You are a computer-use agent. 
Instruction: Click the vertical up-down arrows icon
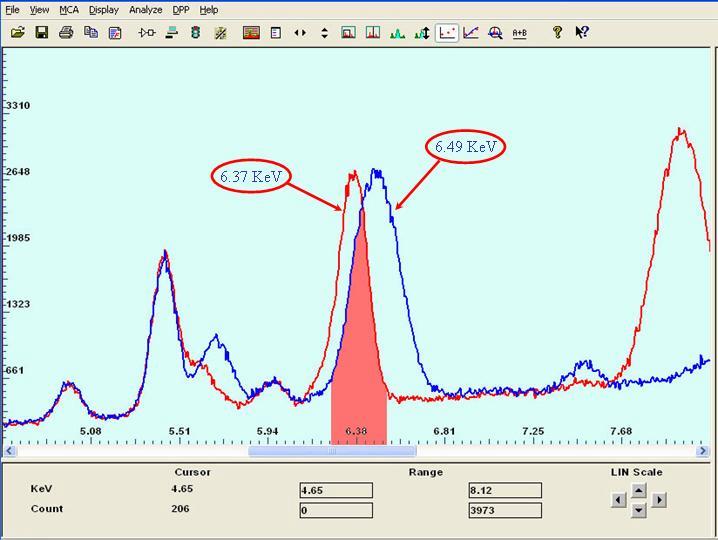coord(325,33)
